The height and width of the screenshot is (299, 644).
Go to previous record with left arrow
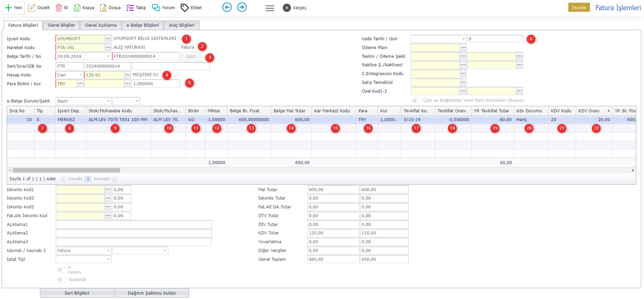click(227, 7)
